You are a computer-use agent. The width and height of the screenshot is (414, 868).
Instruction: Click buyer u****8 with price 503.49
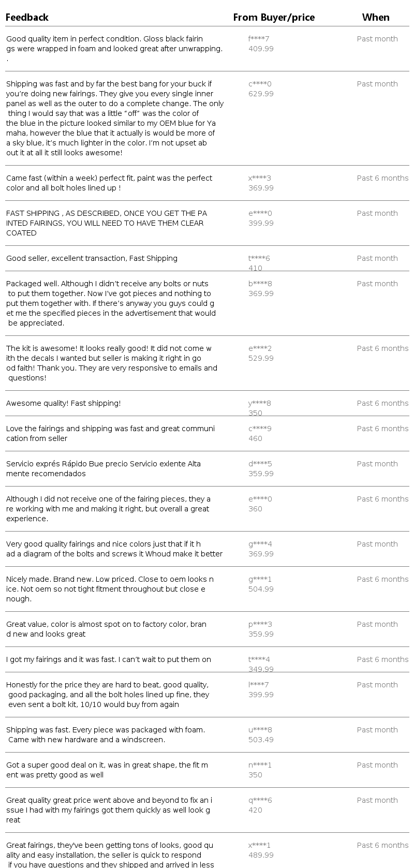pos(260,730)
